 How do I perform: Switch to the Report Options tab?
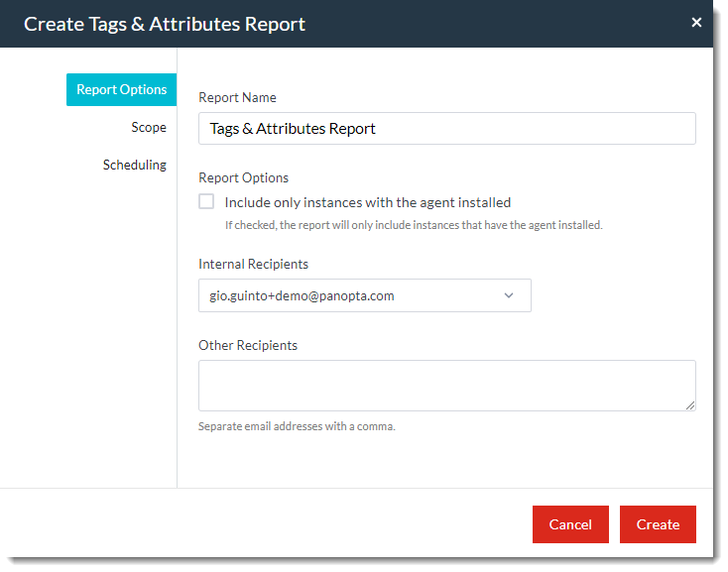pos(121,89)
